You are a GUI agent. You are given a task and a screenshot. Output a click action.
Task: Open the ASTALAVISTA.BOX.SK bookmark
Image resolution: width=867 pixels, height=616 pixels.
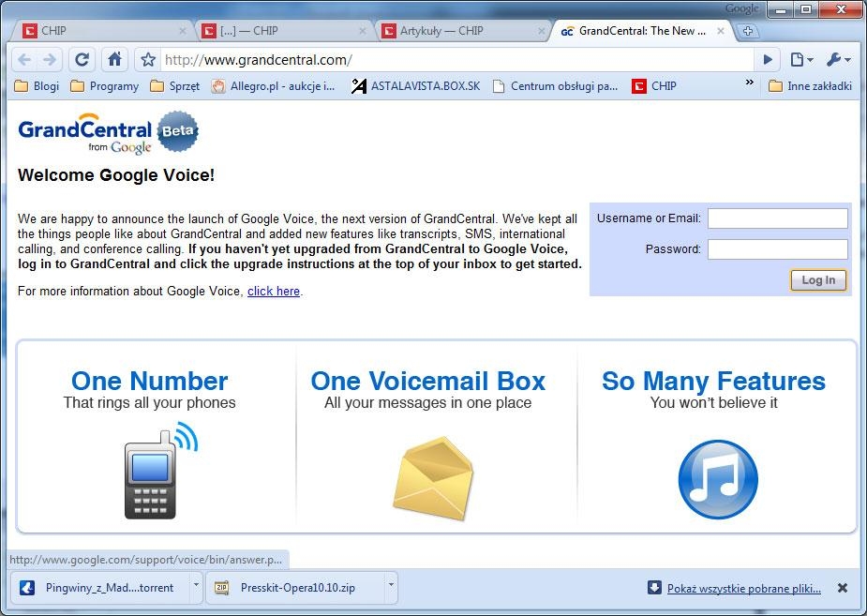coord(415,86)
